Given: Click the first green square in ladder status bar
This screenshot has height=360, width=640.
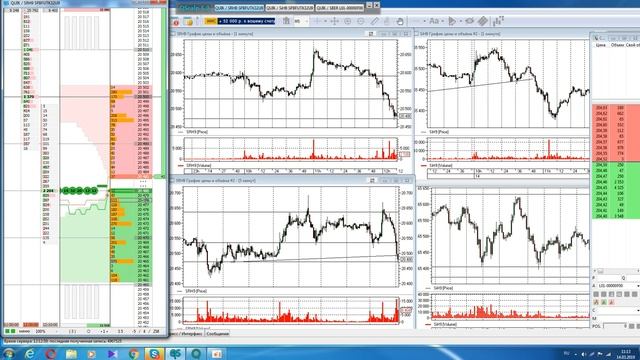Looking at the screenshot, I should pyautogui.click(x=7, y=331).
